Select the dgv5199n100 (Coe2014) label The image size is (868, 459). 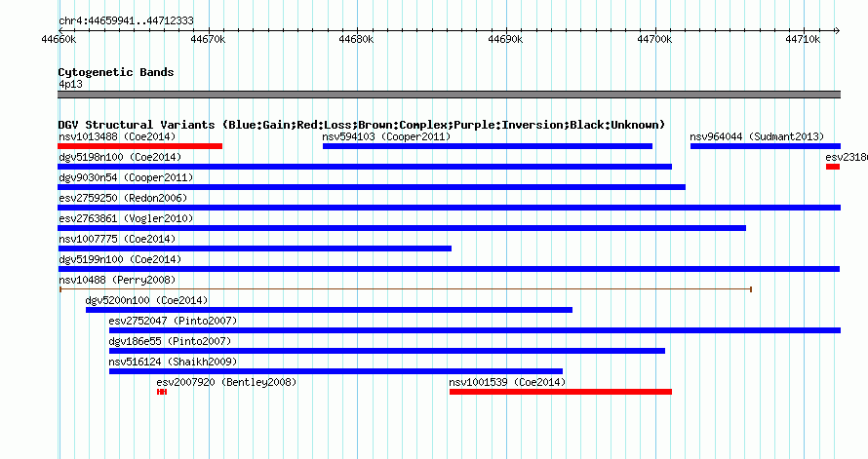pos(120,259)
